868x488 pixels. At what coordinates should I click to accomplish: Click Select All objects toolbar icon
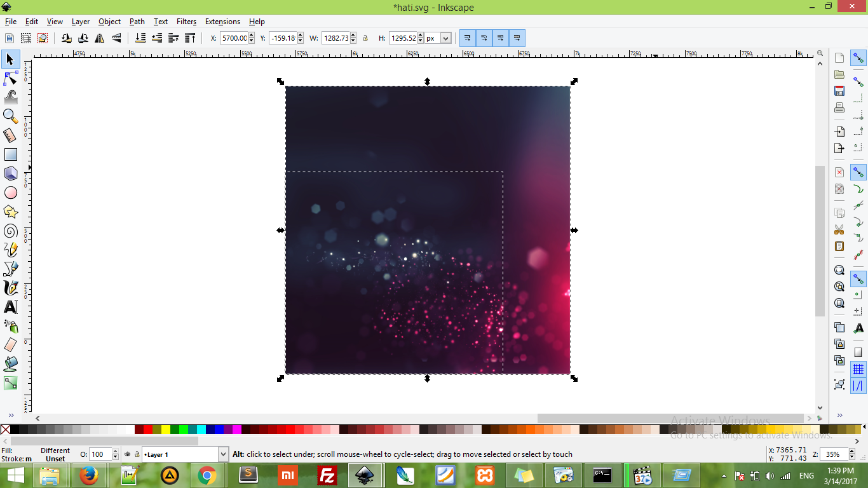10,38
